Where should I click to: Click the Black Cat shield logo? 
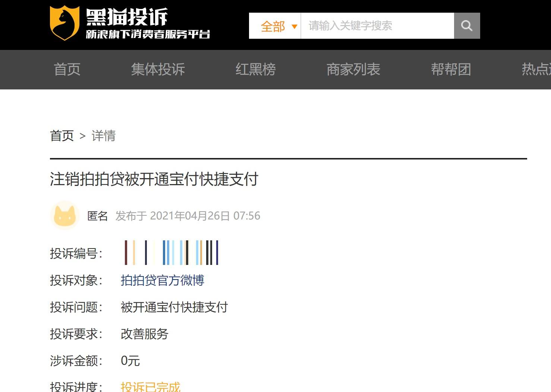click(64, 23)
